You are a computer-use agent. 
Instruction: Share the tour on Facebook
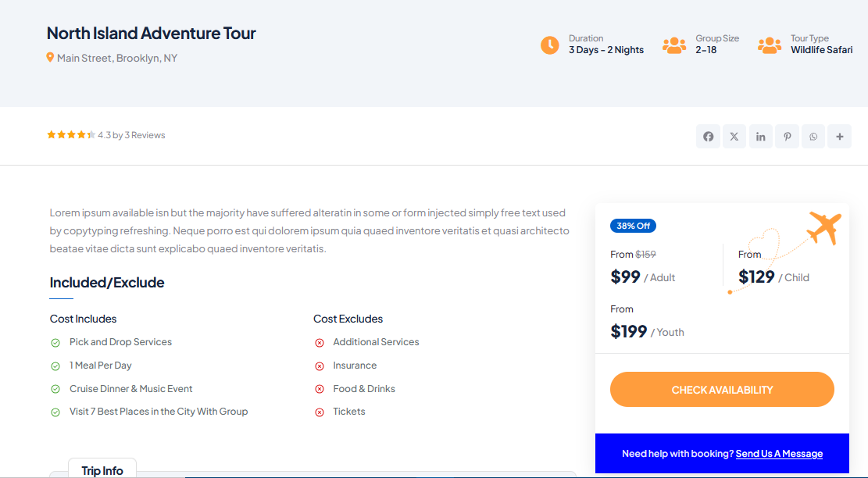(708, 137)
